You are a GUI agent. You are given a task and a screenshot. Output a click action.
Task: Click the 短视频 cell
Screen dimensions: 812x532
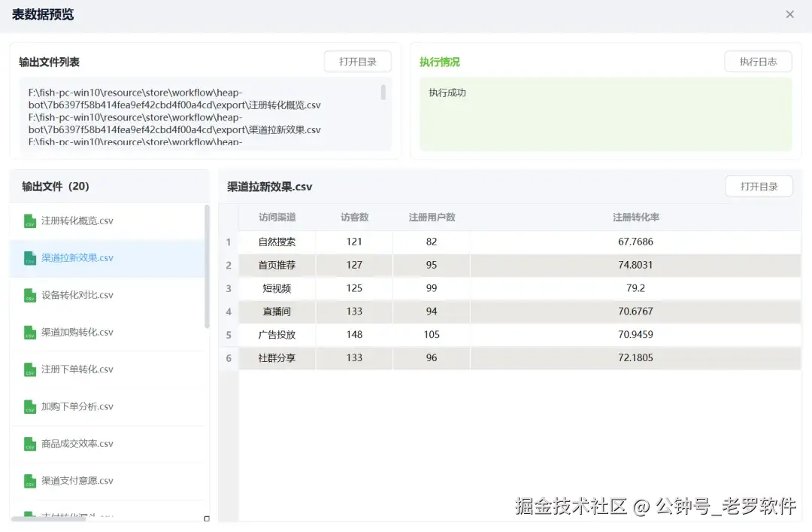coord(277,288)
